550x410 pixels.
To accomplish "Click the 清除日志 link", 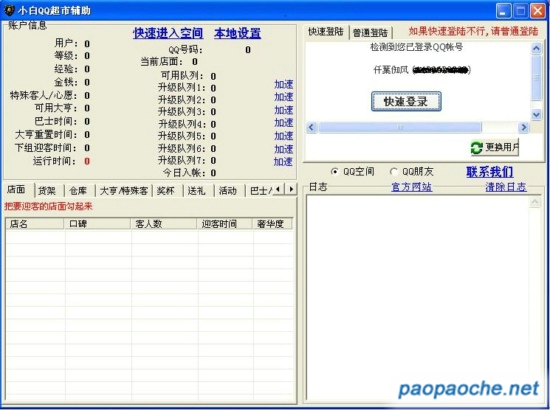I will 506,187.
